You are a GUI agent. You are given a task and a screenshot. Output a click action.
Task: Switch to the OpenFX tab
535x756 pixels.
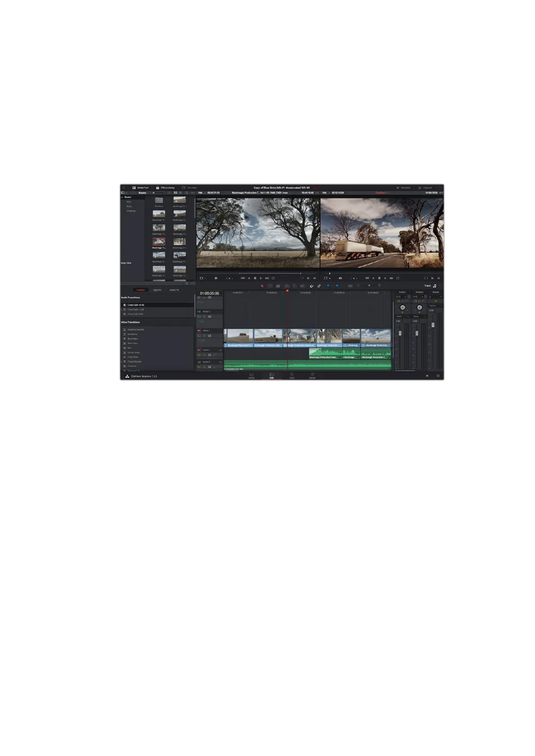[157, 290]
